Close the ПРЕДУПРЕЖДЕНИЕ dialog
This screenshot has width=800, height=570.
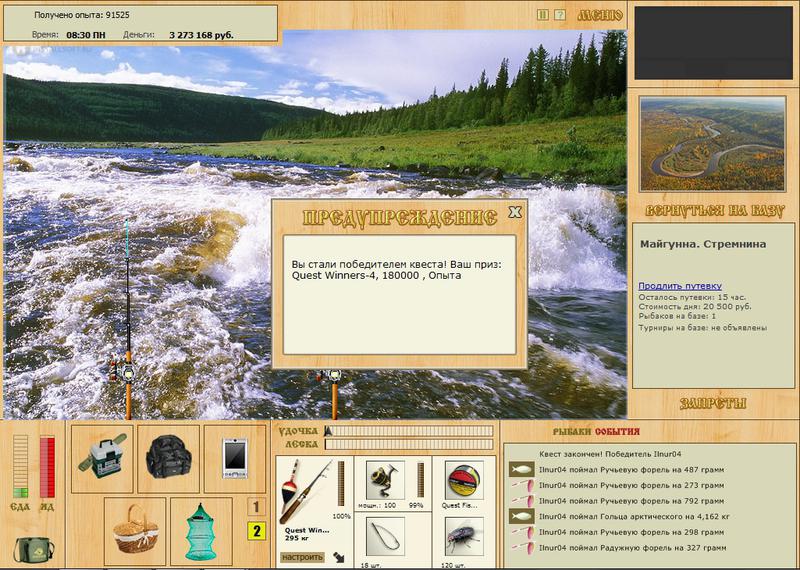pyautogui.click(x=515, y=212)
